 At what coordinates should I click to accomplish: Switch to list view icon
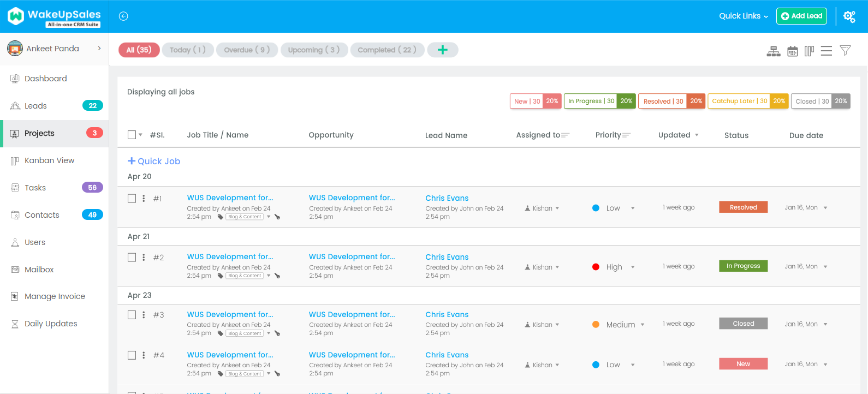(x=827, y=51)
